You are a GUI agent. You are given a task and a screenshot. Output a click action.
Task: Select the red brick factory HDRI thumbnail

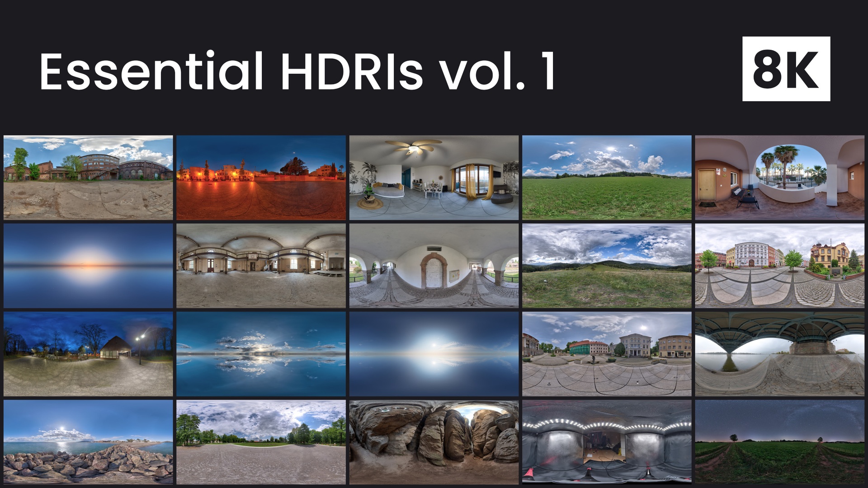pos(88,178)
